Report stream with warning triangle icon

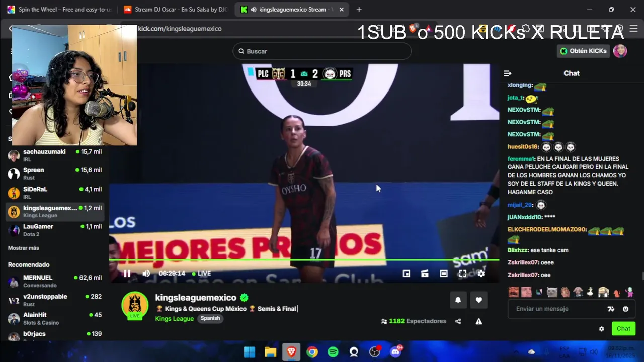(478, 321)
